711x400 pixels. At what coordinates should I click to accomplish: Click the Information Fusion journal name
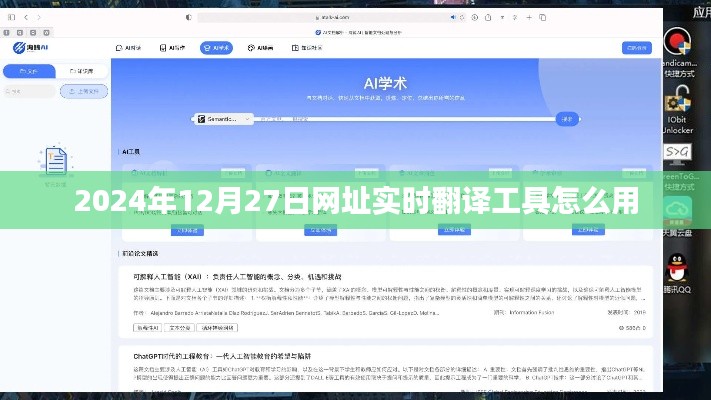531,312
